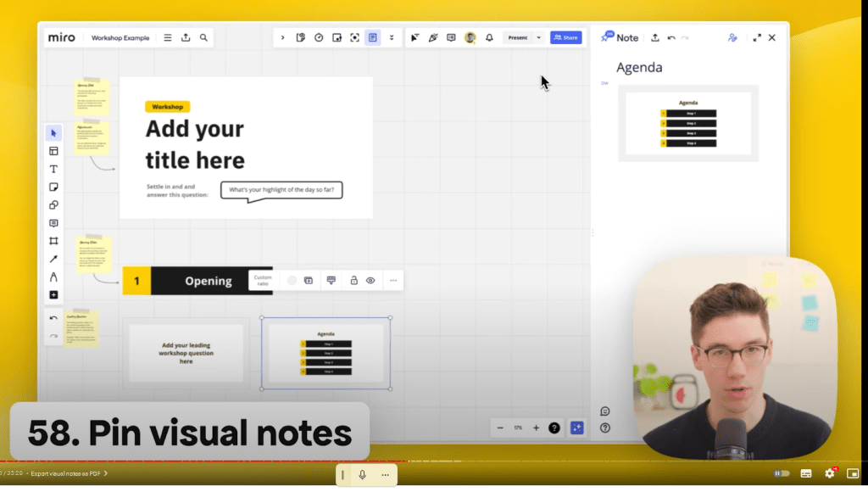The height and width of the screenshot is (492, 868).
Task: Select the pen tool
Action: (x=53, y=277)
